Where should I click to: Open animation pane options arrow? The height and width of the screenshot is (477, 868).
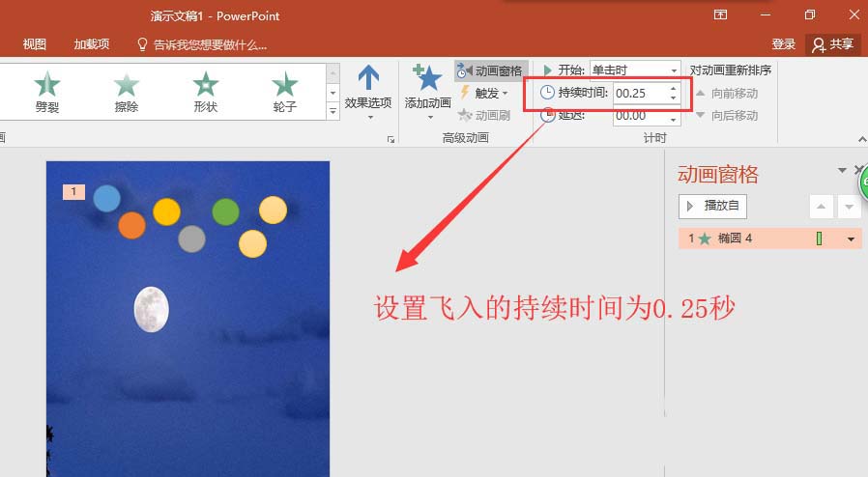point(842,170)
